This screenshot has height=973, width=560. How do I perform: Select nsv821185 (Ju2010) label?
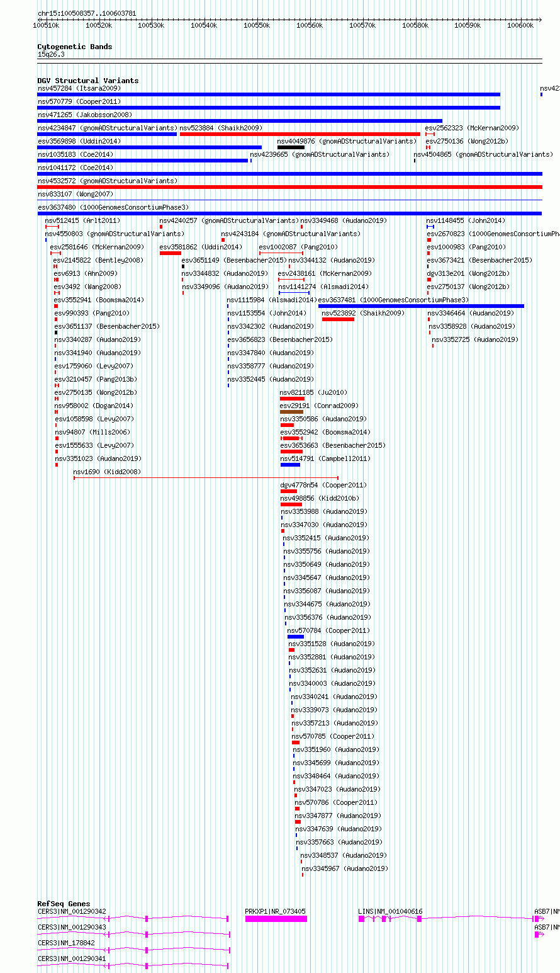tap(313, 392)
